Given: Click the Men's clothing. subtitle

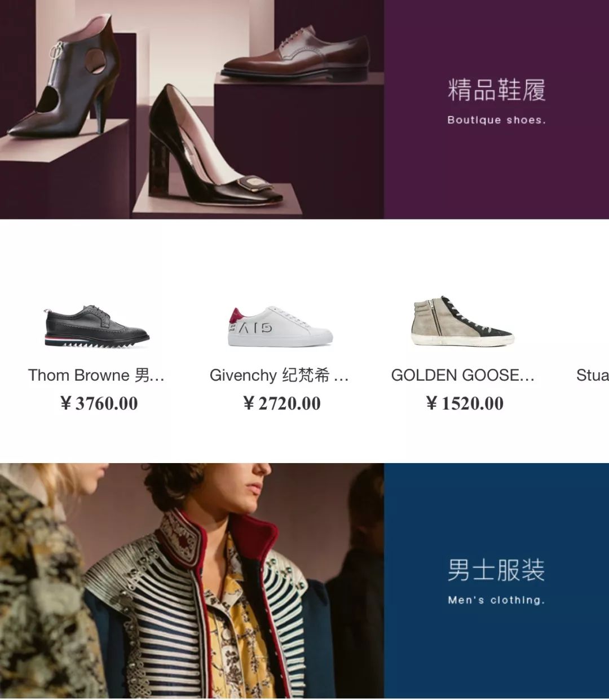Looking at the screenshot, I should 496,600.
